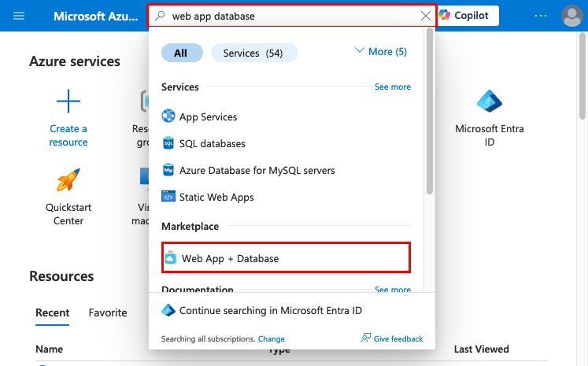Click the Static Web Apps icon
Screen dimensions: 588x366
(168, 196)
